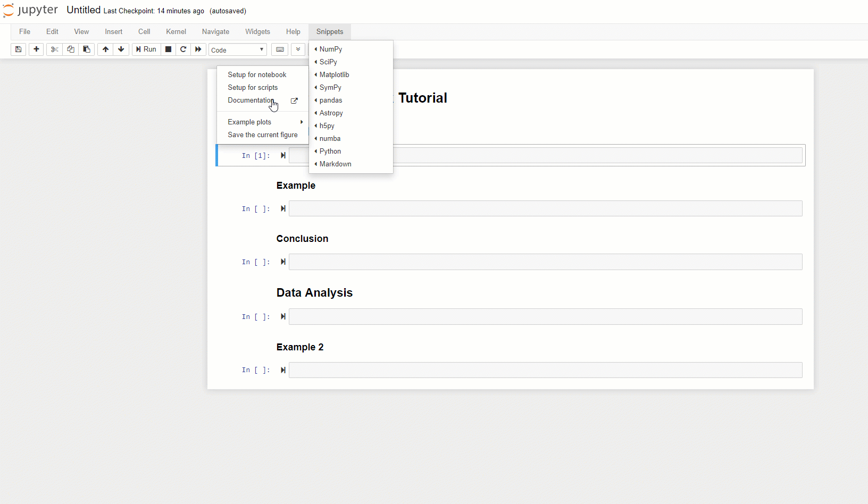Select the Tutorial heading cell
Image resolution: width=868 pixels, height=504 pixels.
point(423,98)
